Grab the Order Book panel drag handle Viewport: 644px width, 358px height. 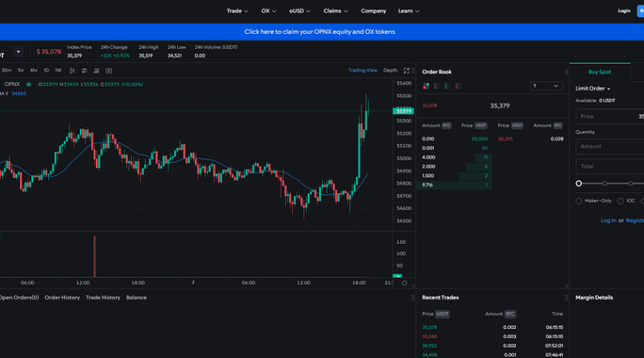pos(567,72)
